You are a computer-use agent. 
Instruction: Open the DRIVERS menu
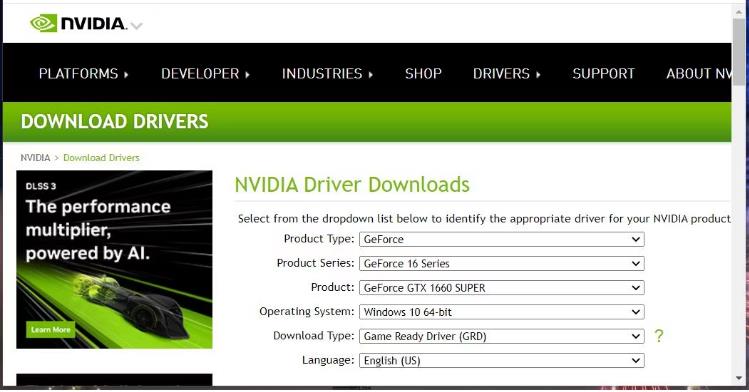(x=507, y=74)
